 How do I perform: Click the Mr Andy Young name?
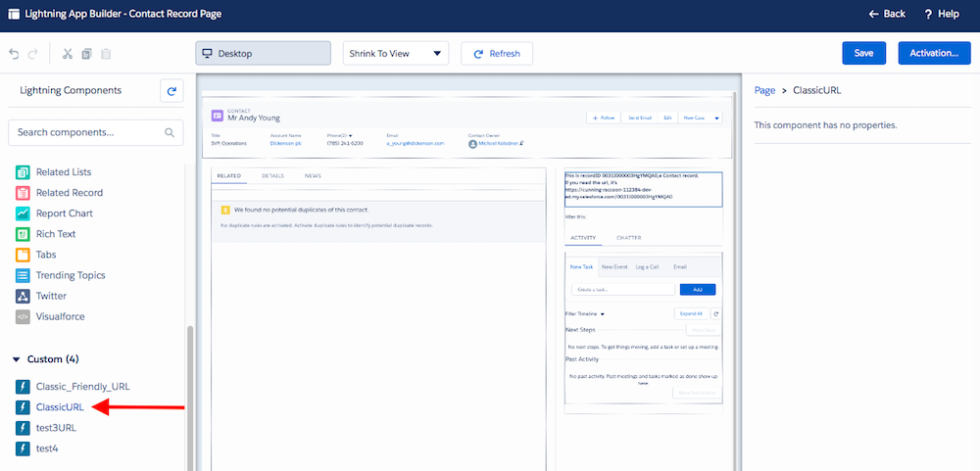pyautogui.click(x=254, y=118)
